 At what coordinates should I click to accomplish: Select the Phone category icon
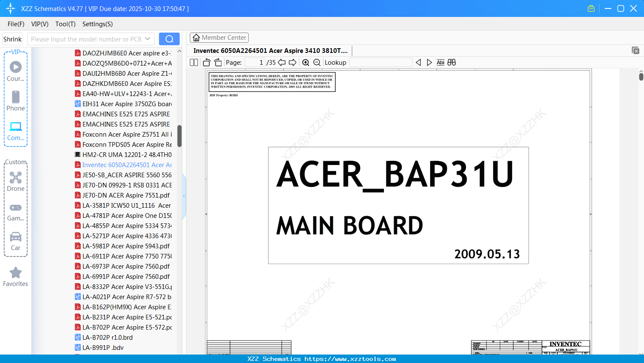coord(16,97)
